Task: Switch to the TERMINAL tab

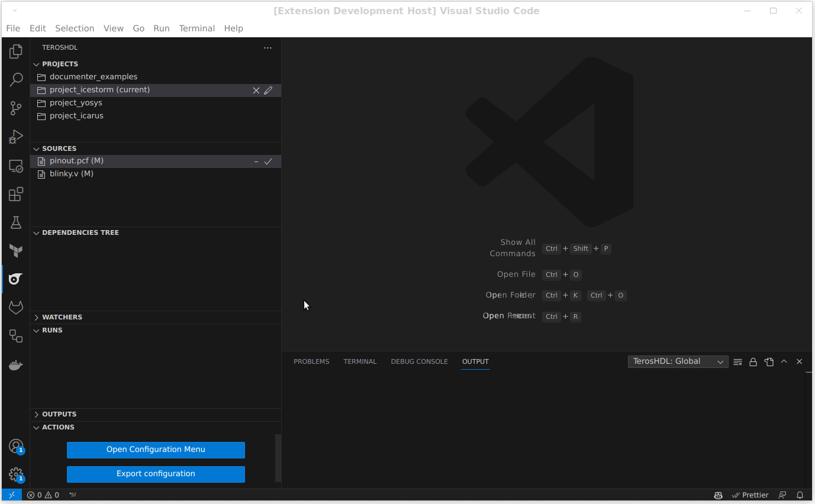Action: click(360, 361)
